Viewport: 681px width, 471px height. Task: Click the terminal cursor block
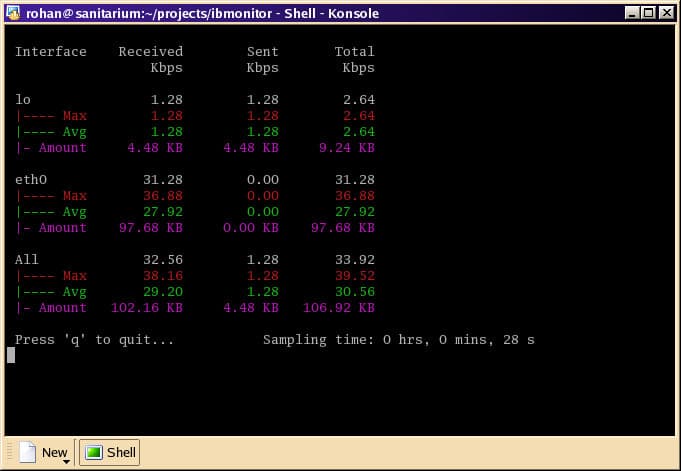[x=11, y=355]
